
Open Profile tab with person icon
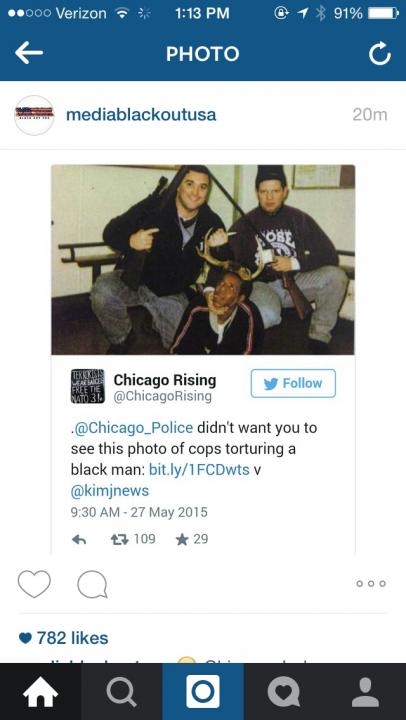(x=366, y=692)
